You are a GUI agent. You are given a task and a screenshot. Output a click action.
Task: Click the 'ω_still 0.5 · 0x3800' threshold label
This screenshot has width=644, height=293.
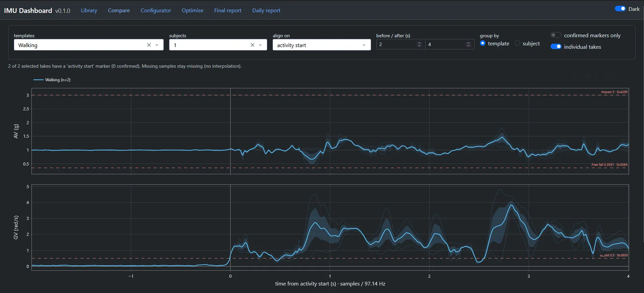(x=614, y=255)
